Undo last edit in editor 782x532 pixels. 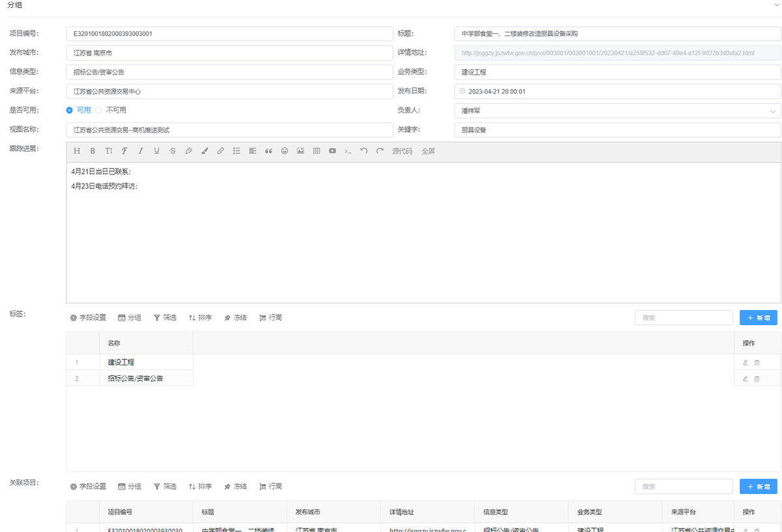[x=364, y=151]
